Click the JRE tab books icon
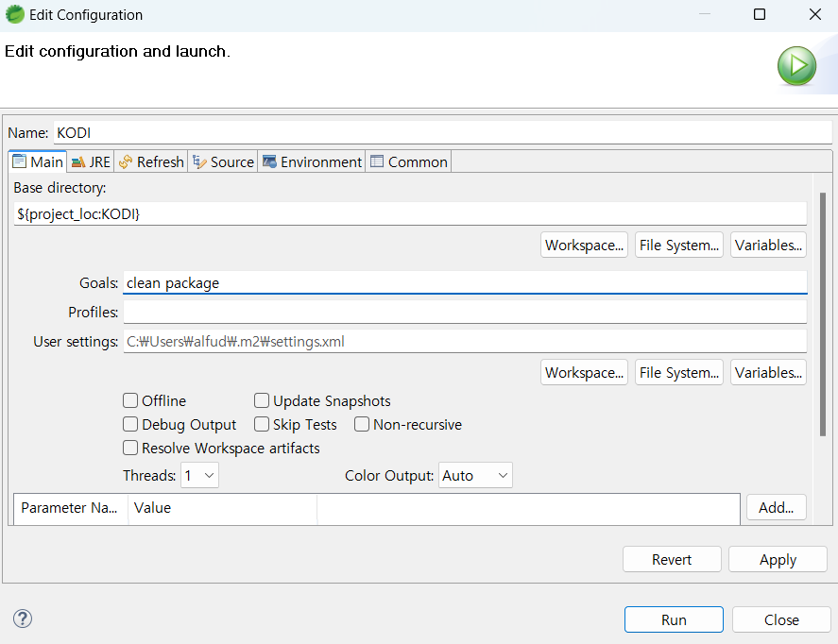 [x=78, y=161]
